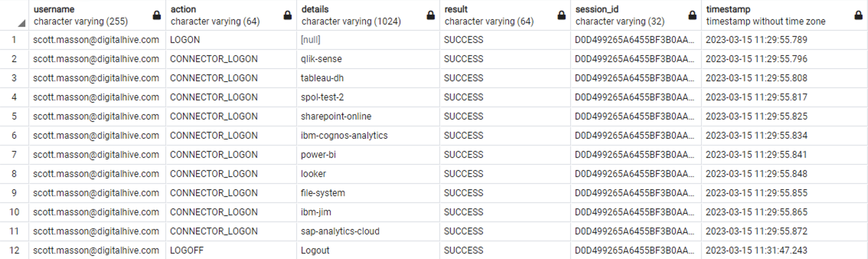Select the username column header

point(97,15)
